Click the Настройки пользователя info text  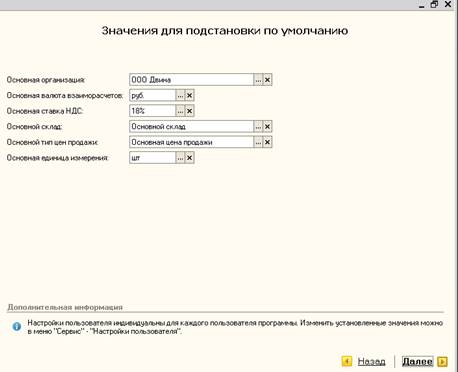235,327
